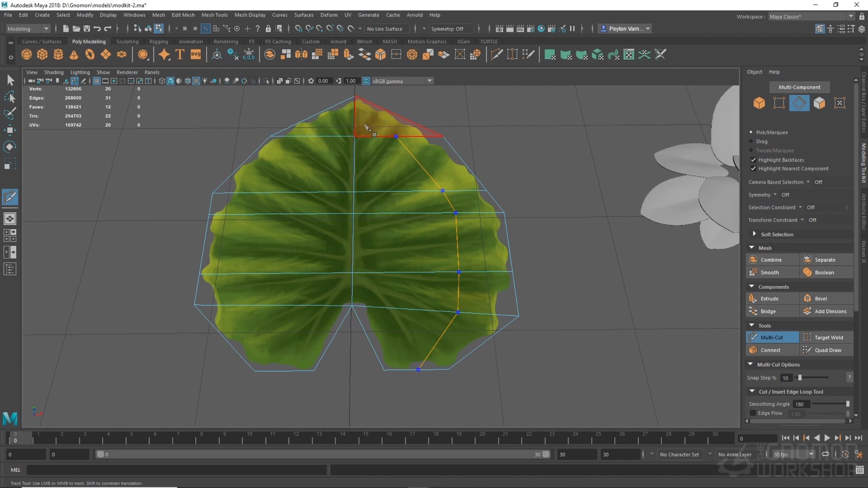This screenshot has height=488, width=868.
Task: Click the Target Weld button
Action: tap(828, 338)
